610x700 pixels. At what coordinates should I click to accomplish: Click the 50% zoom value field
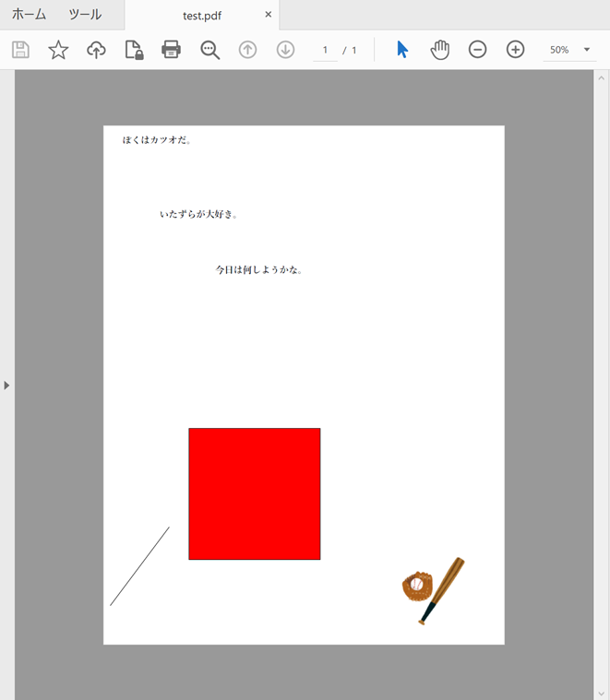559,50
